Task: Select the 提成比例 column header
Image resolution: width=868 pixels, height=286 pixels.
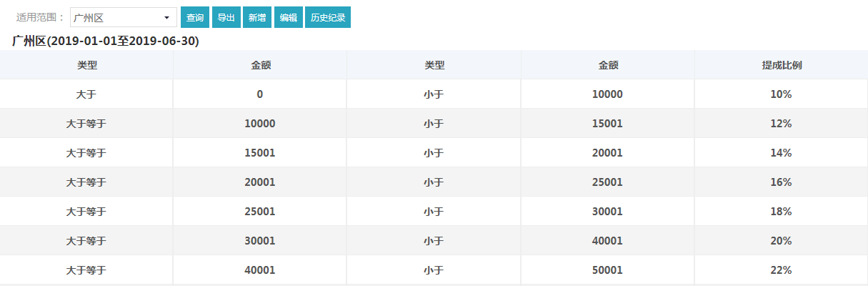Action: point(782,65)
